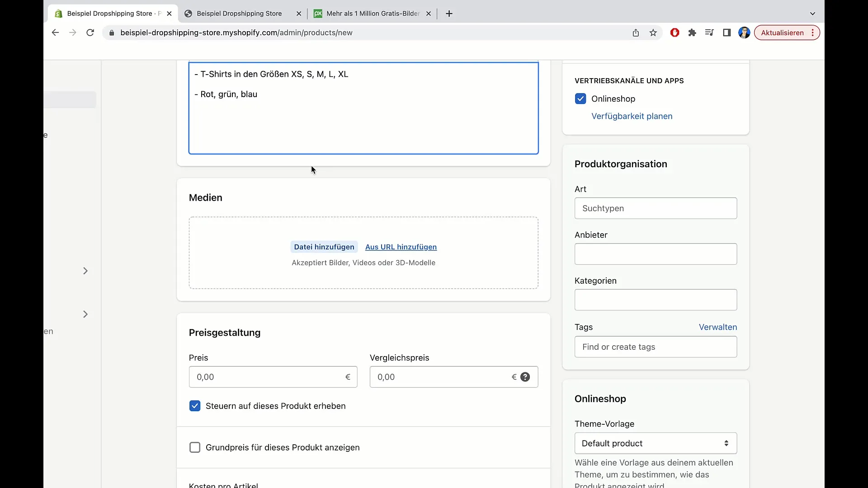Open the red Opera-style extension icon
The image size is (868, 488).
tap(675, 33)
